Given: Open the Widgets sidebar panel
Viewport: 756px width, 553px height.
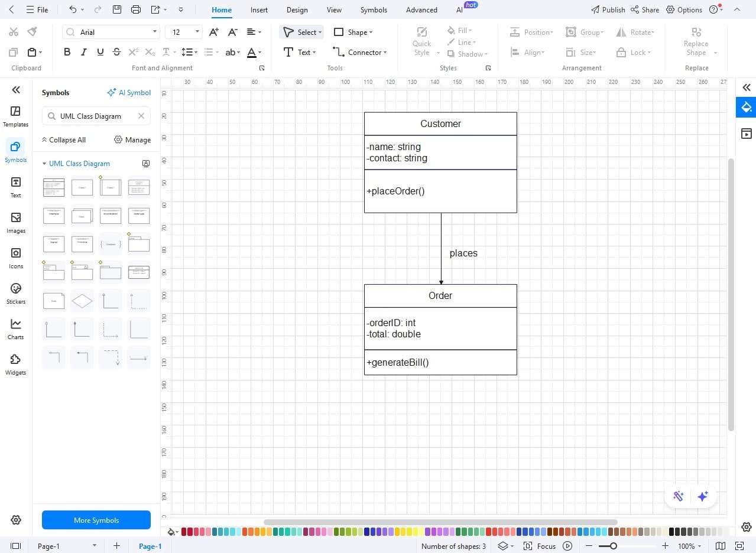Looking at the screenshot, I should [x=16, y=364].
